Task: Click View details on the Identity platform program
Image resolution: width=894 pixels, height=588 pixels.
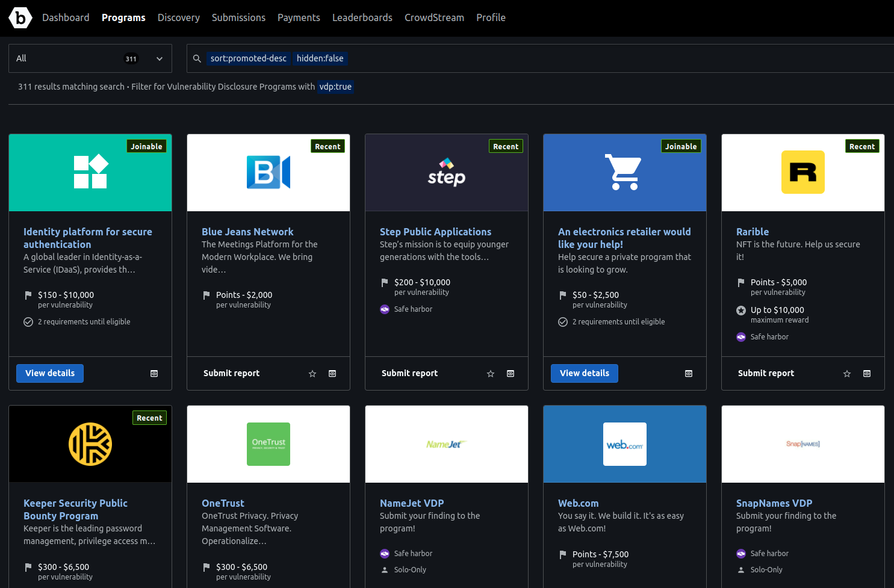Action: pyautogui.click(x=49, y=373)
